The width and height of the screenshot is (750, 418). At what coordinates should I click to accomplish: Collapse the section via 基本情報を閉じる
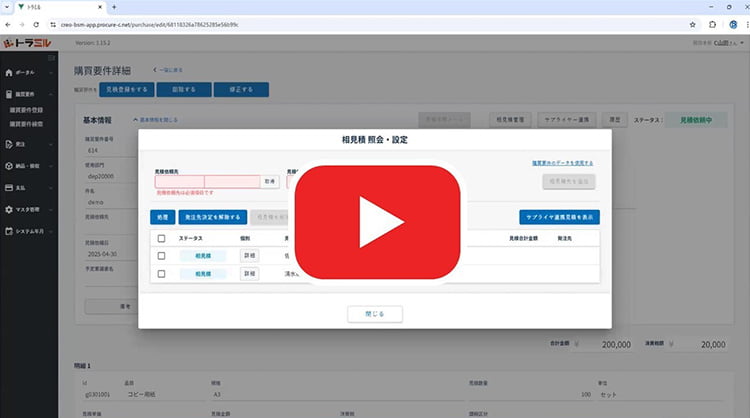155,120
